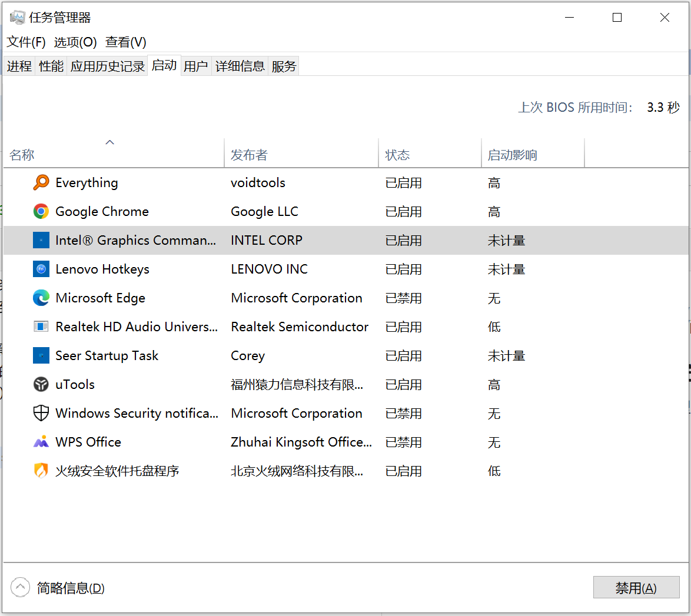Select the uTools row name
The image size is (691, 616).
pyautogui.click(x=75, y=384)
